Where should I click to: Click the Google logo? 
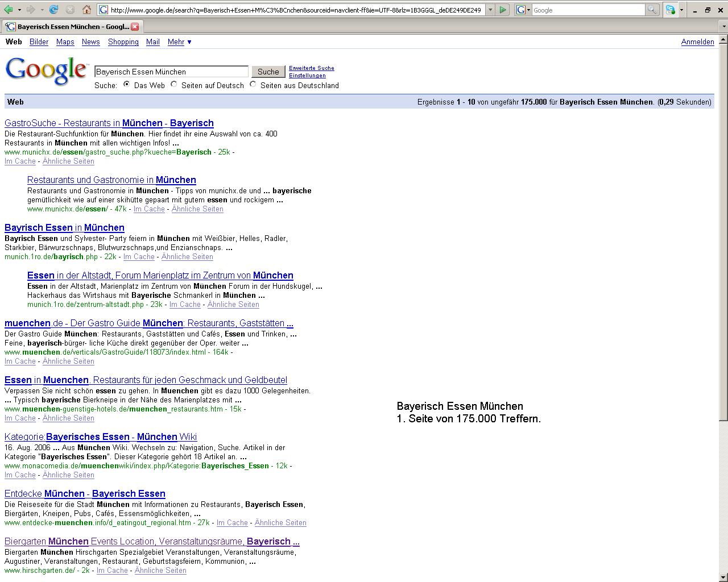(47, 71)
